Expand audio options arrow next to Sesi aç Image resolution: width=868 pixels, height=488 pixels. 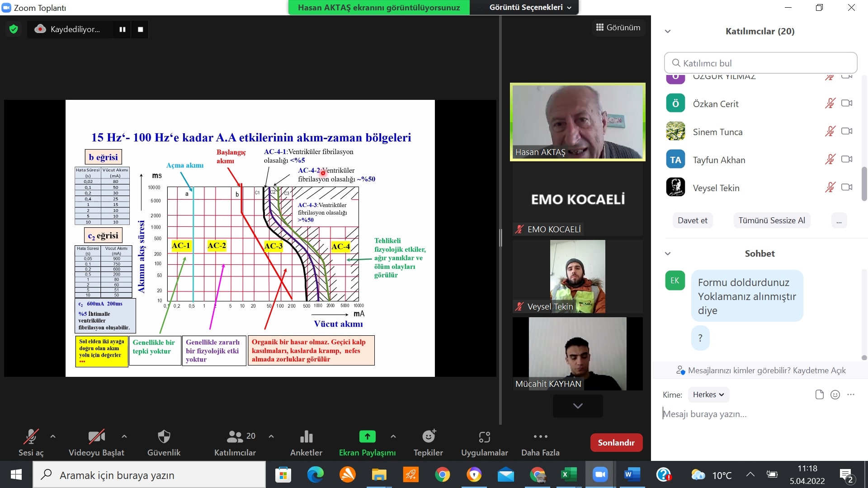(53, 436)
